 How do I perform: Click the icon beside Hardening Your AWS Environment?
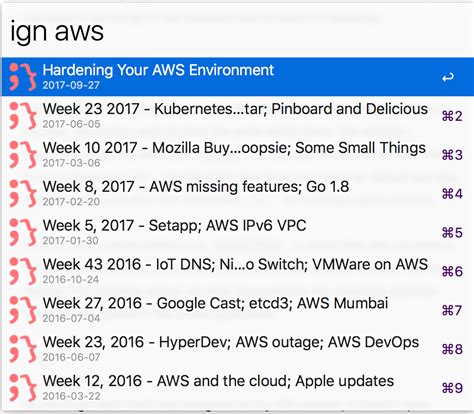click(23, 77)
